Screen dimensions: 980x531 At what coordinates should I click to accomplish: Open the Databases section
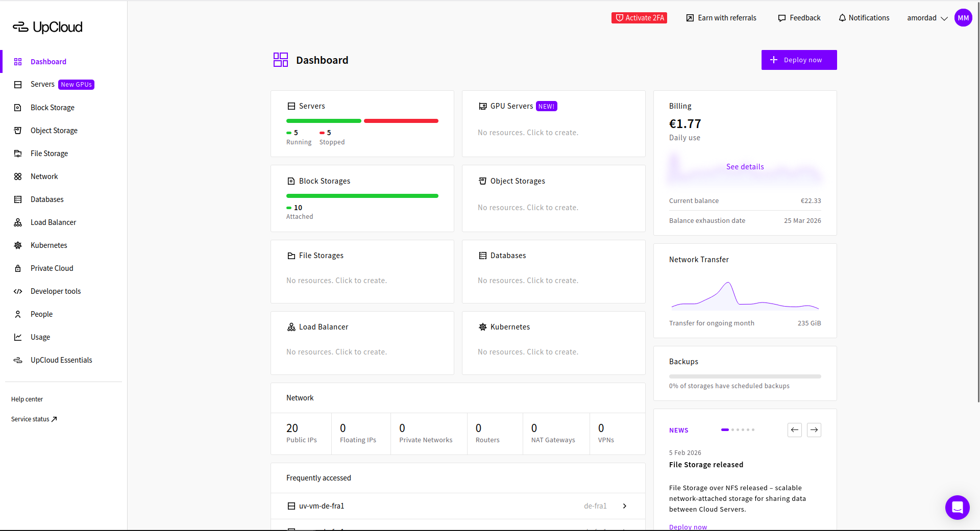pos(47,199)
